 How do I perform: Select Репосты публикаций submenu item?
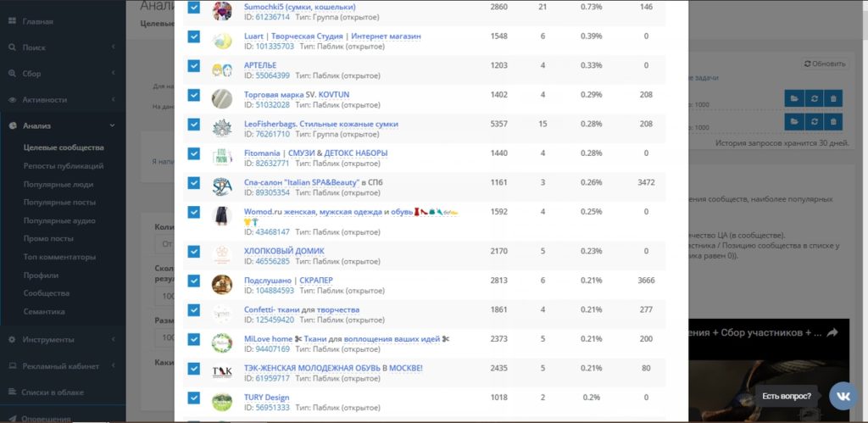63,166
